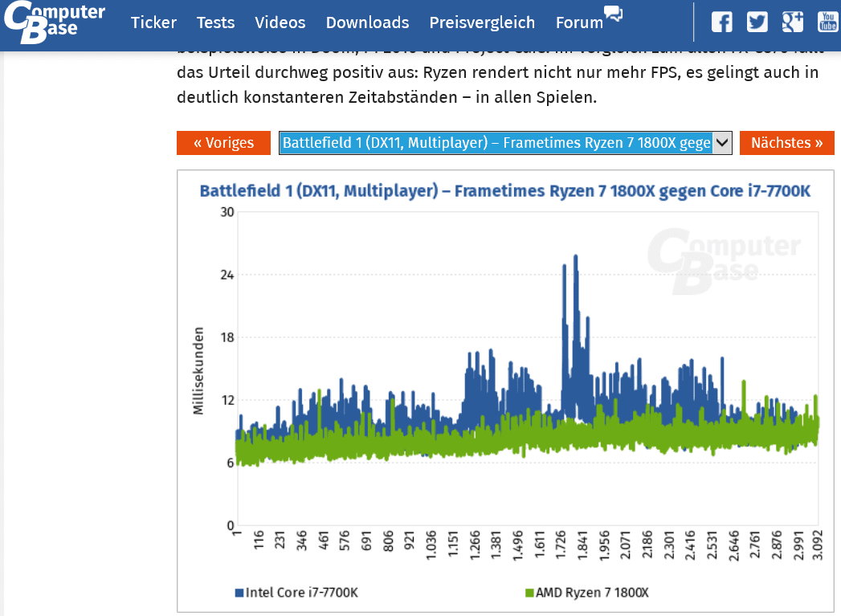The image size is (841, 616).
Task: Click the x-axis label 3.092
Action: pyautogui.click(x=818, y=545)
